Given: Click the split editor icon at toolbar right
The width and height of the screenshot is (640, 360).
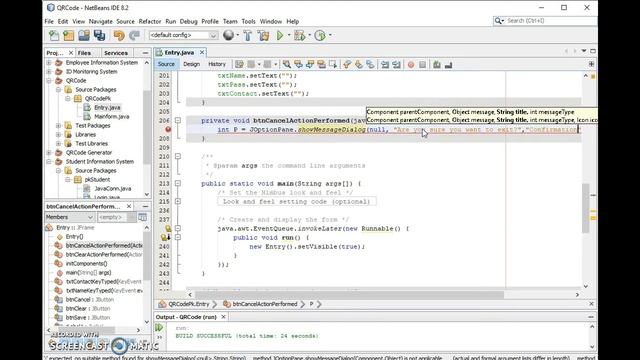Looking at the screenshot, I should 591,64.
